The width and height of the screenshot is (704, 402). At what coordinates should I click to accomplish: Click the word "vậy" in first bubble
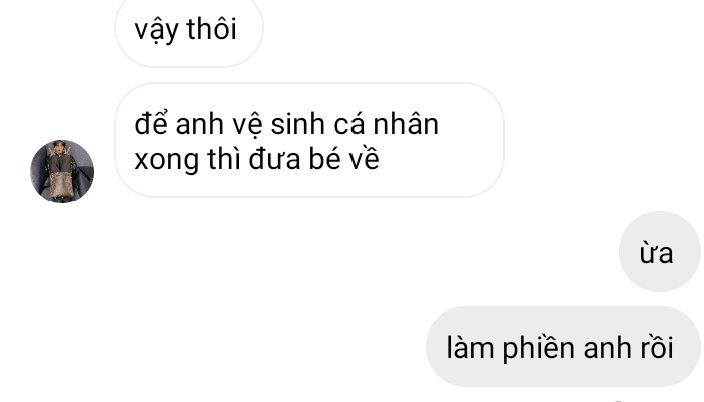click(157, 31)
